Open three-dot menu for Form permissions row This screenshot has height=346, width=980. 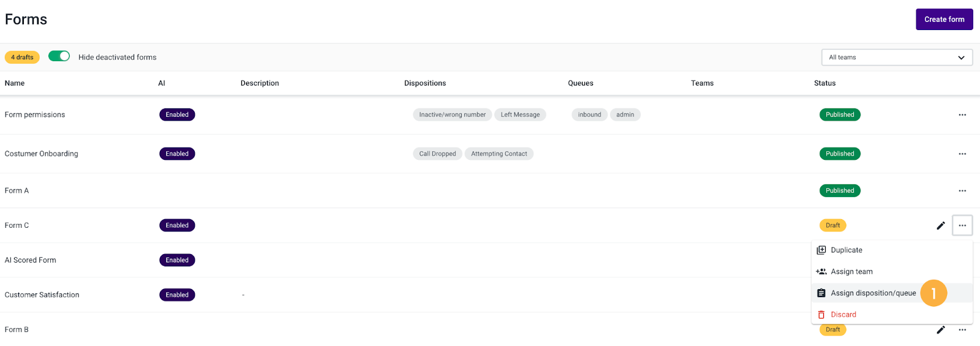coord(962,115)
